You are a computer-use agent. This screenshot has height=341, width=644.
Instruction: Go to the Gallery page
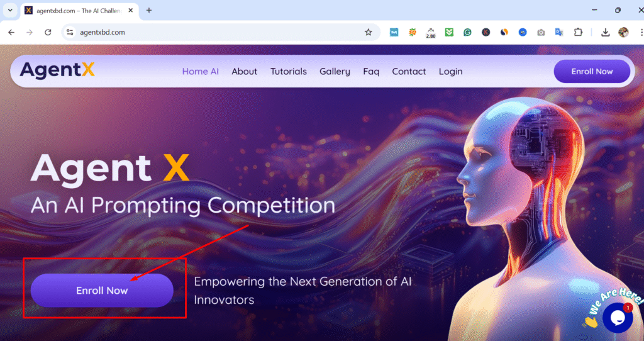coord(335,72)
